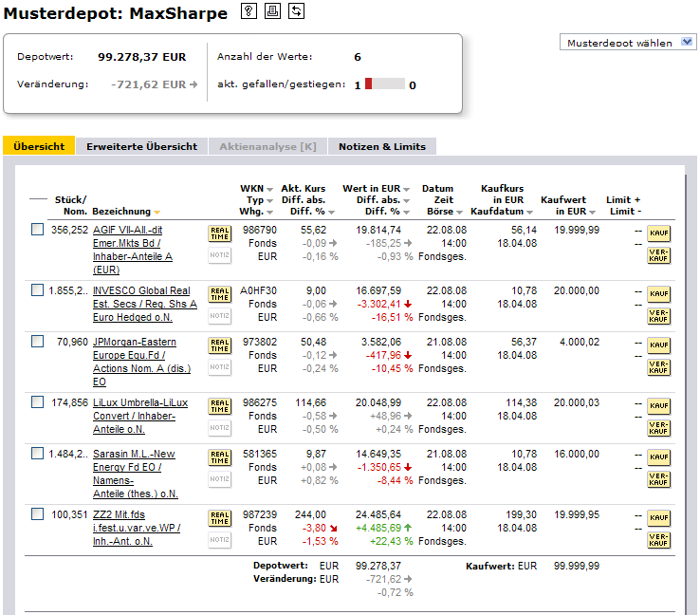The height and width of the screenshot is (615, 700).
Task: Click the print icon beside the title
Action: (273, 11)
